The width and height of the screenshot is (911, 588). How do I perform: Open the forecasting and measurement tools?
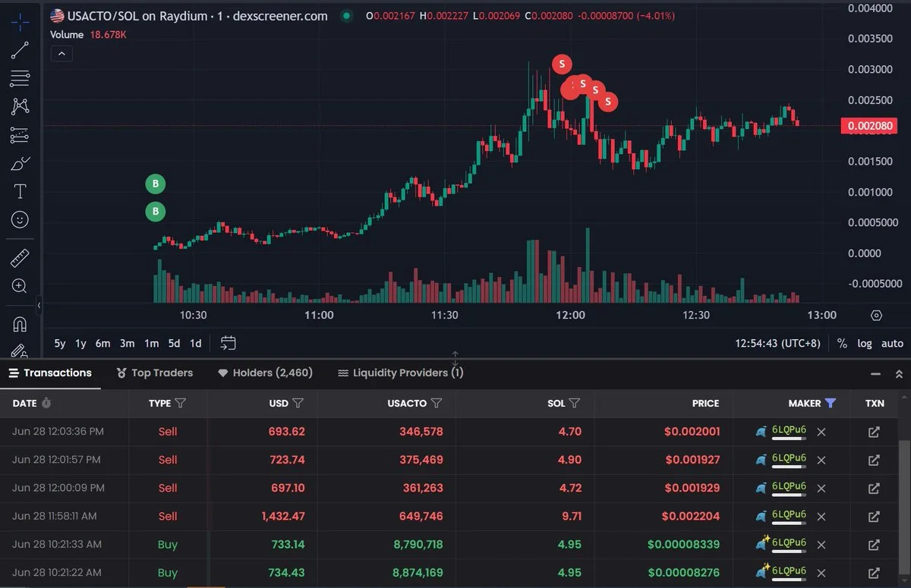click(20, 135)
